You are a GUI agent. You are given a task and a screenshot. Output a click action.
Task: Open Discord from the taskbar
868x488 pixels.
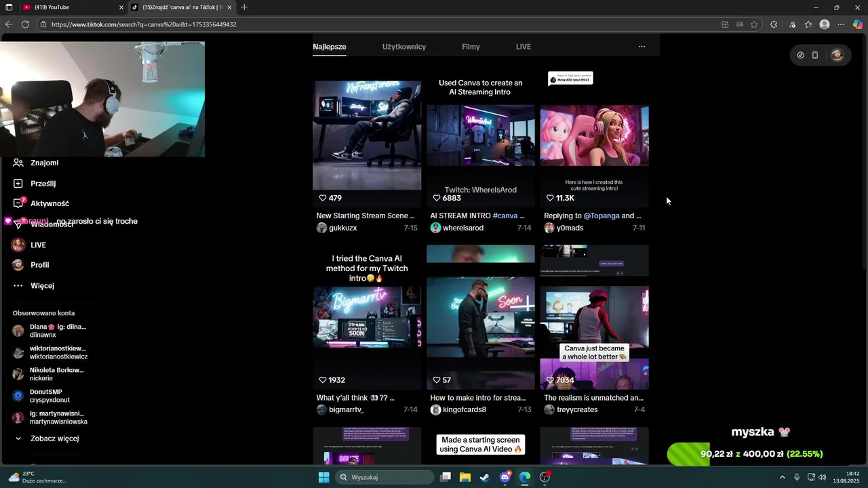(505, 477)
